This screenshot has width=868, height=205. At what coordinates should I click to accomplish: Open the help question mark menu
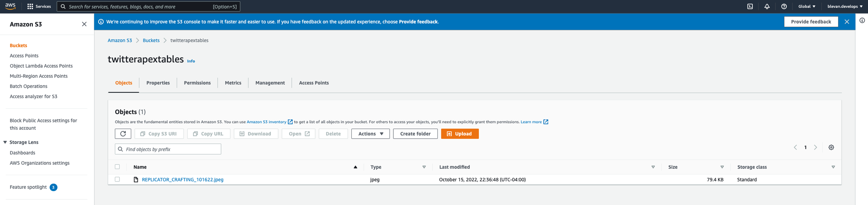(x=784, y=7)
